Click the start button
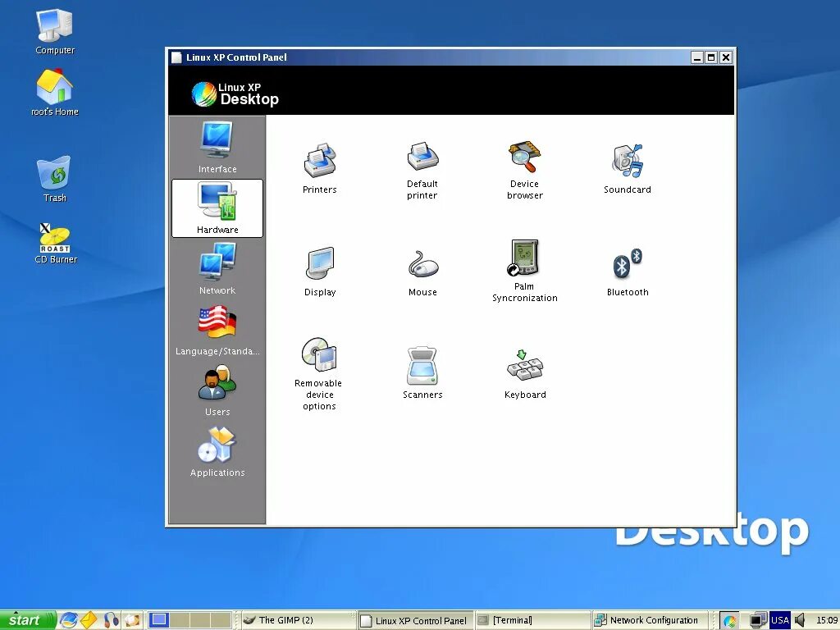840x630 pixels. (27, 620)
